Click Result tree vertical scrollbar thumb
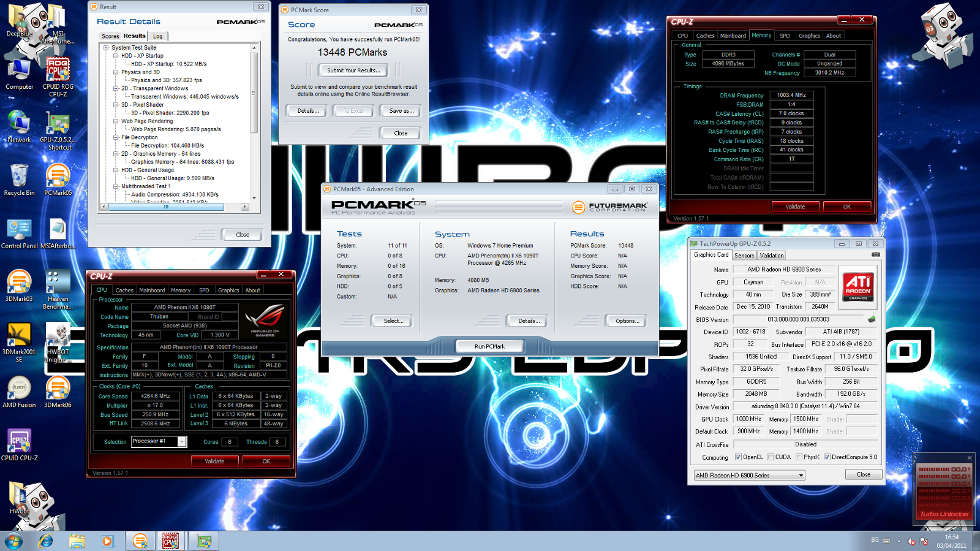980x551 pixels. (254, 92)
